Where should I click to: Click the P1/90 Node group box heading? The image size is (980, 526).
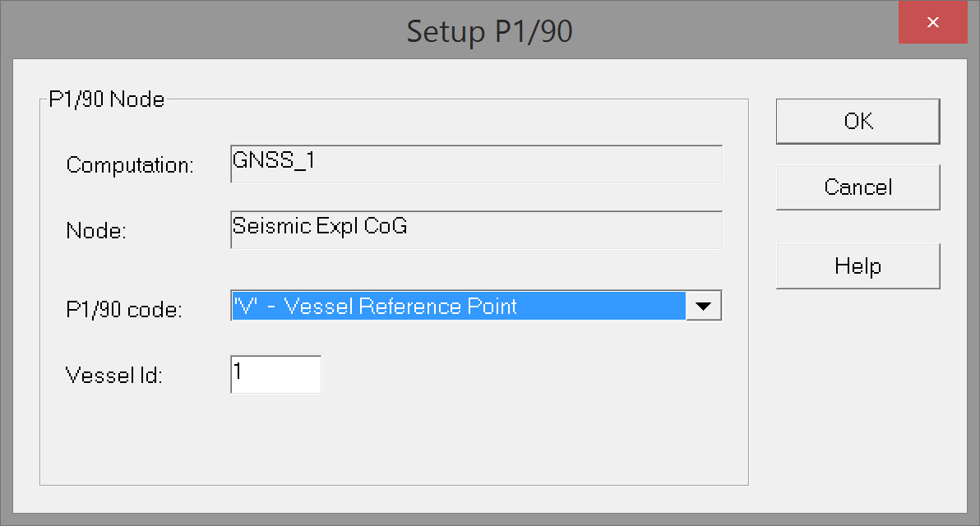pyautogui.click(x=107, y=100)
